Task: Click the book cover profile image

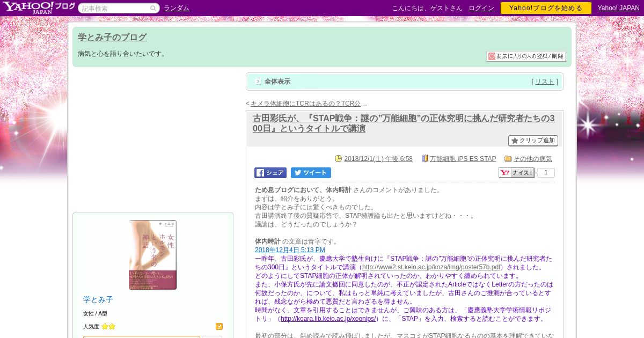Action: tap(152, 255)
